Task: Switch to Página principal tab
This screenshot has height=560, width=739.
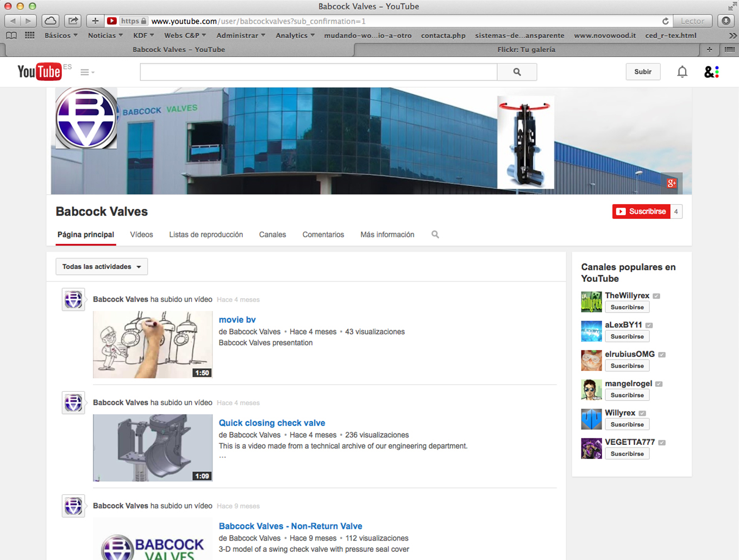Action: point(86,235)
